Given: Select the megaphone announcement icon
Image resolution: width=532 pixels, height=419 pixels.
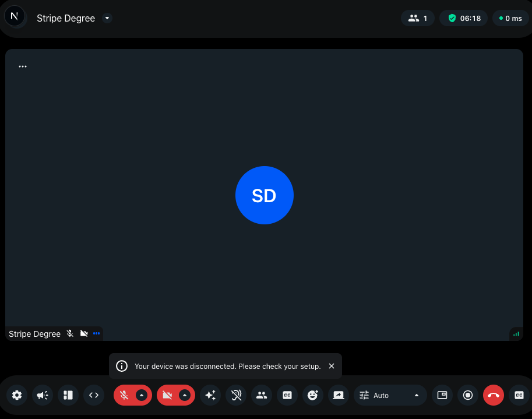Looking at the screenshot, I should click(42, 395).
